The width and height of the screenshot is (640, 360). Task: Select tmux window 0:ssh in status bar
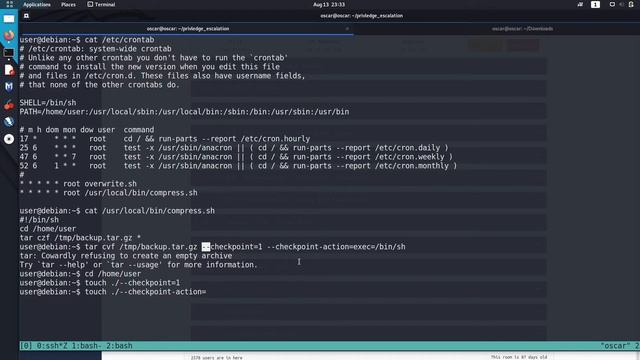[x=52, y=346]
